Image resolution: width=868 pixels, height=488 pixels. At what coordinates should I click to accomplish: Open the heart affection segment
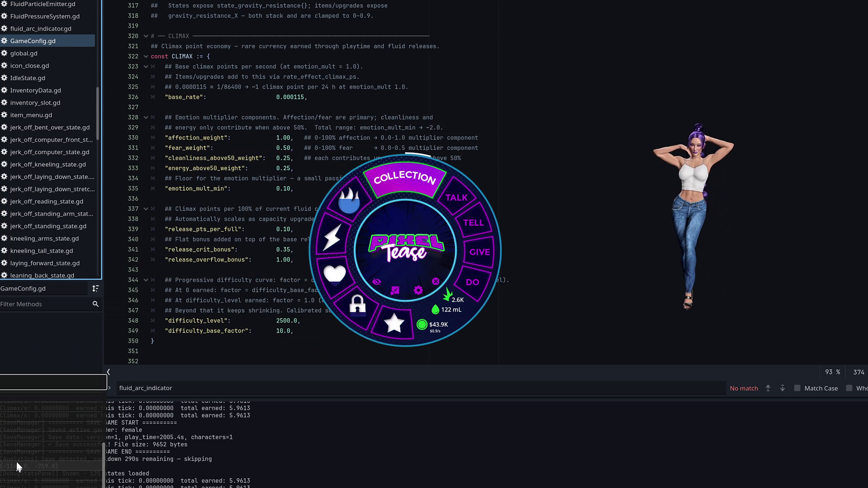(x=335, y=274)
